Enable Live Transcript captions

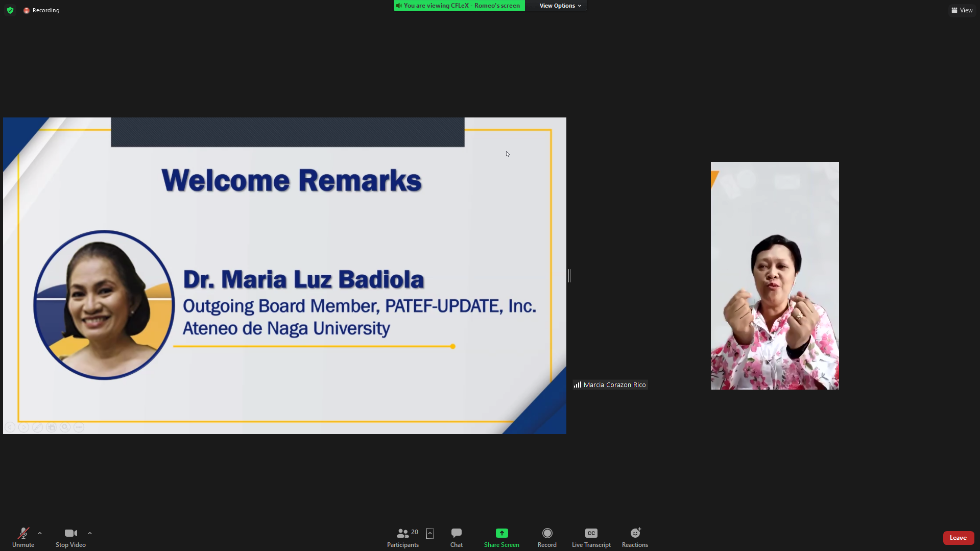tap(591, 537)
